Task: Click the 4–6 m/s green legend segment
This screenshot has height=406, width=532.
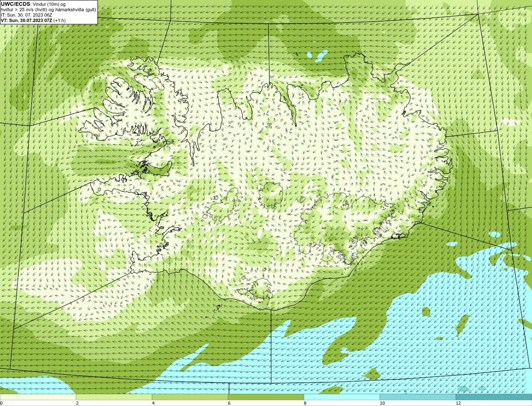Action: [190, 397]
